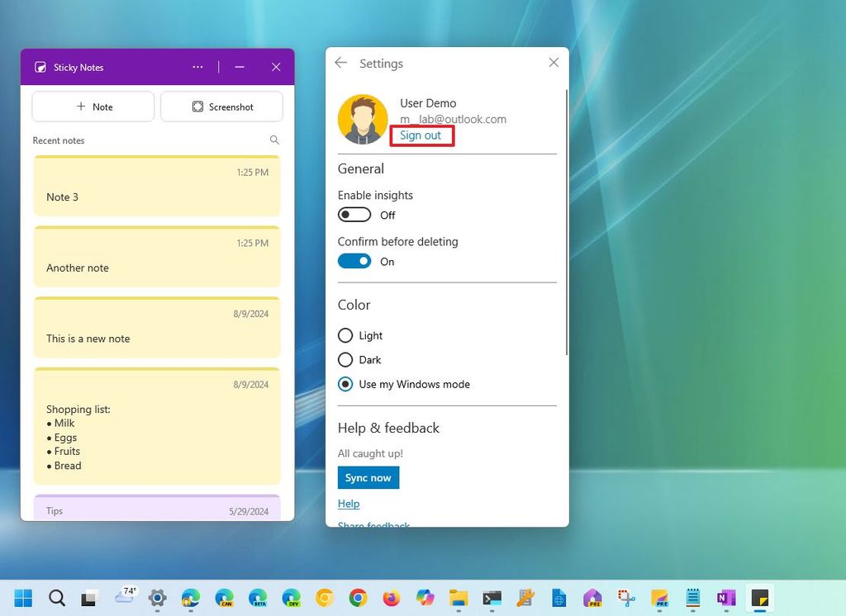Screen dimensions: 846x616
Task: Go back from Settings with the arrow
Action: 340,63
